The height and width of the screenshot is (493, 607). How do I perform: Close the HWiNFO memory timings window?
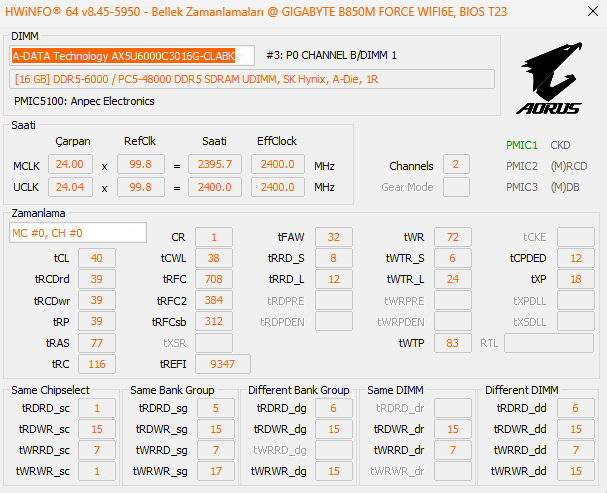(593, 11)
